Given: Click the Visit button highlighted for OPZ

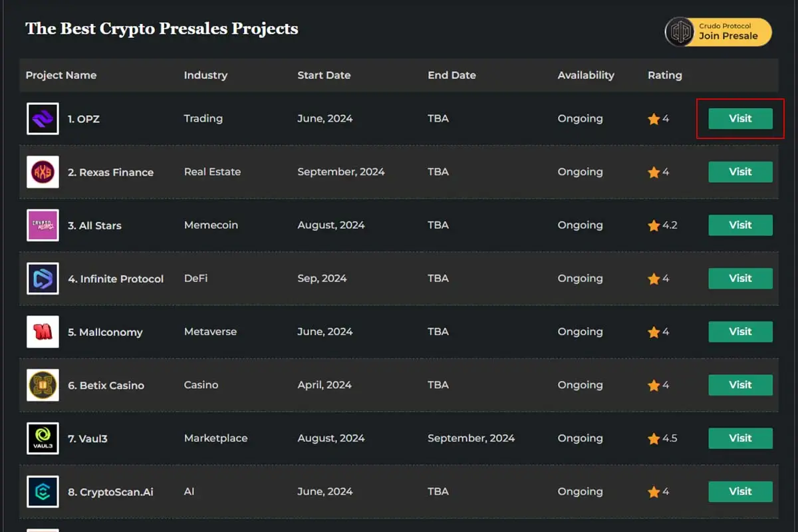Looking at the screenshot, I should click(x=740, y=118).
